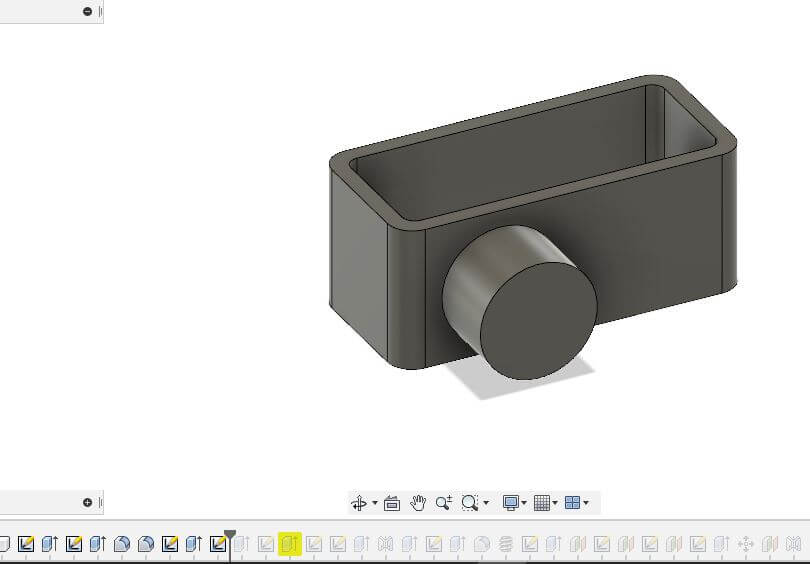Select the Orbit tool in navigation bar
Screen dimensions: 810x564
point(359,503)
